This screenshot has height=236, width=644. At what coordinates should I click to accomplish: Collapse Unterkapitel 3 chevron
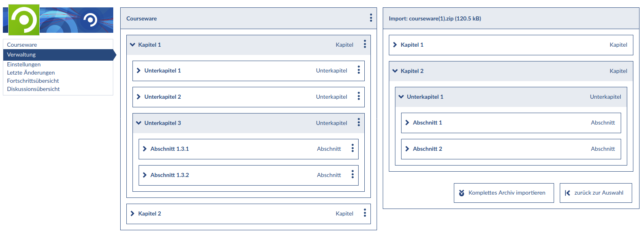(139, 123)
